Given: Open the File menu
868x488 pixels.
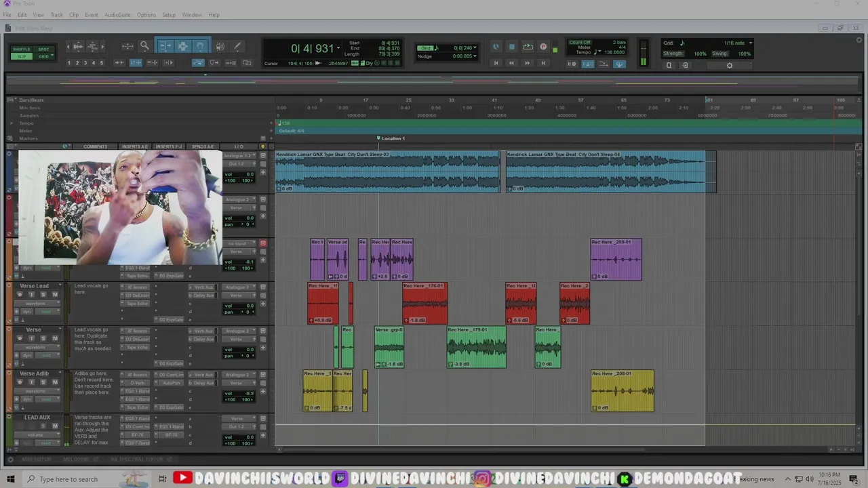Looking at the screenshot, I should click(x=7, y=15).
